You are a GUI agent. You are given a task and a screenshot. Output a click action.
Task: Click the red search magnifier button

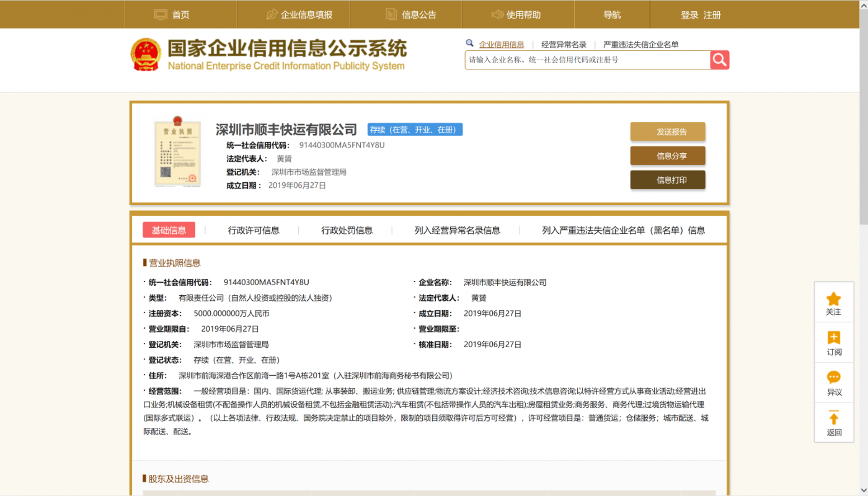click(x=719, y=60)
